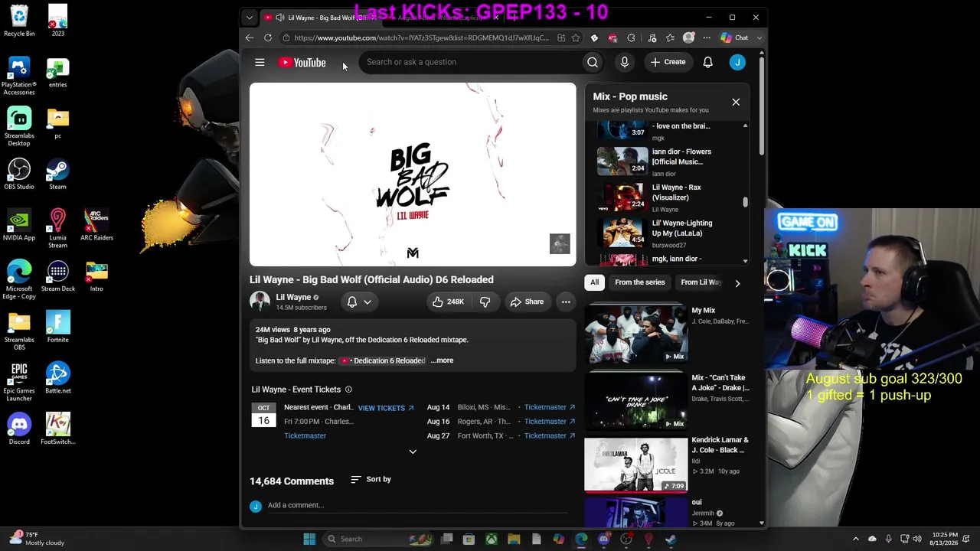Open the Dedication 6 Reloaded mixtape link
The height and width of the screenshot is (551, 980).
click(383, 360)
